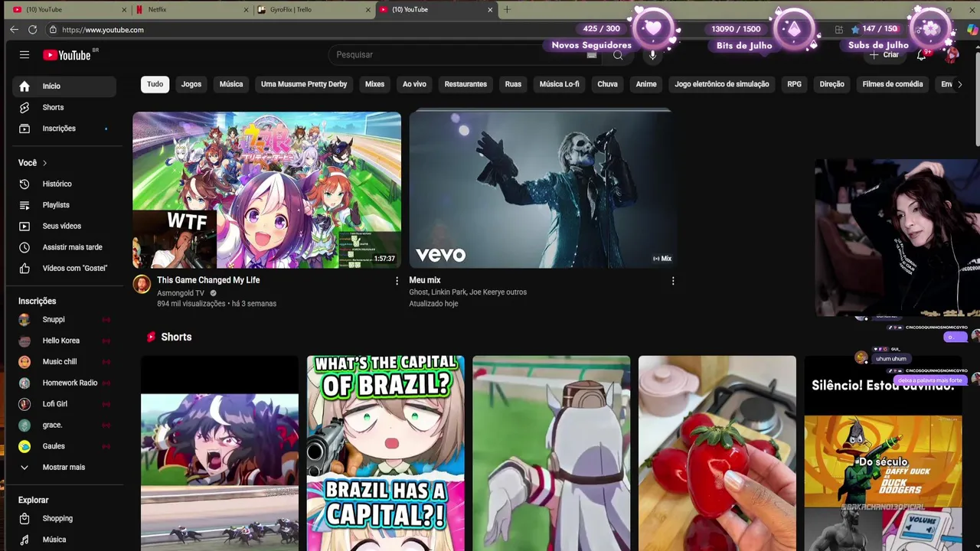980x551 pixels.
Task: Open Playlists in sidebar
Action: coord(64,205)
